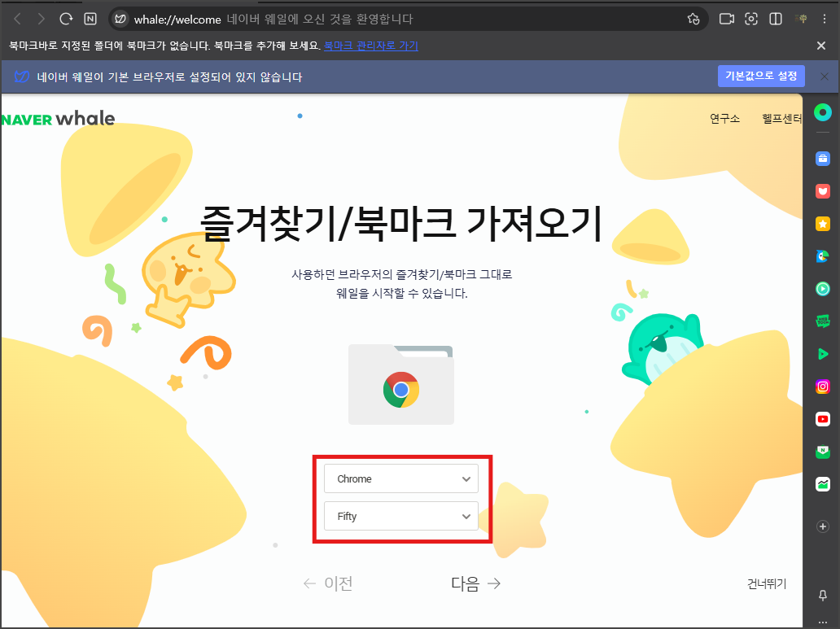Open the 헬프센터 menu item
The image size is (840, 629).
coord(782,117)
